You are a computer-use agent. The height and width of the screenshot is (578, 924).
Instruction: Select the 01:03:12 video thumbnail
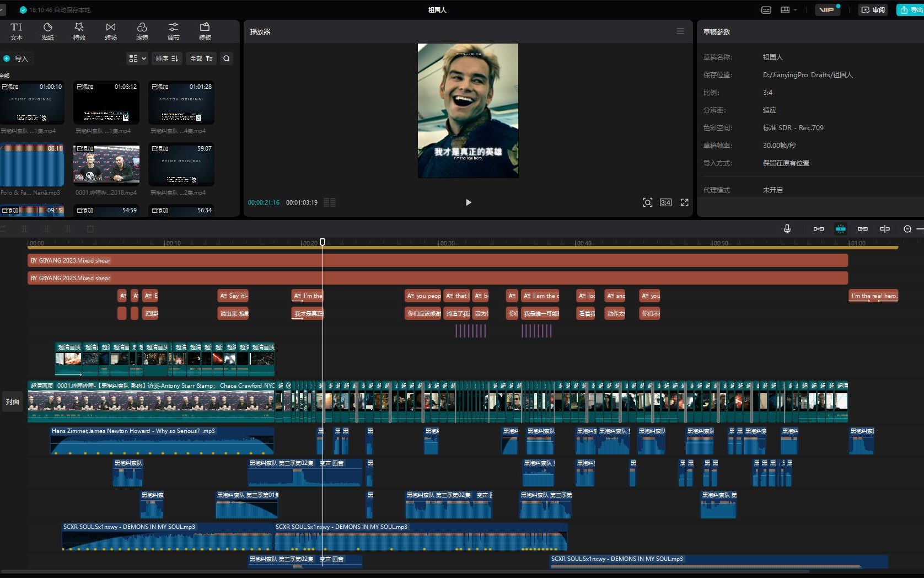click(x=106, y=103)
